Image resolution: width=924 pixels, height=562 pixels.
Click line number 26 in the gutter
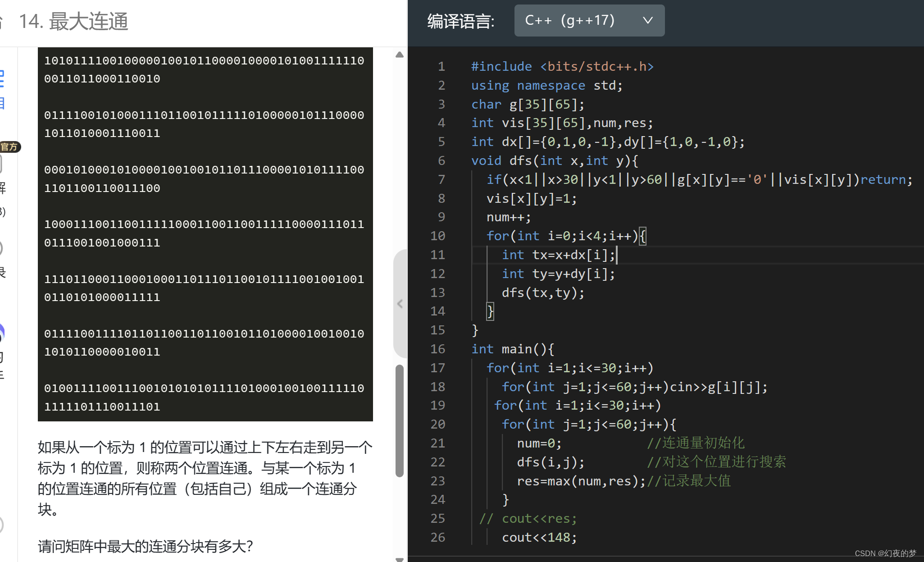(x=438, y=538)
